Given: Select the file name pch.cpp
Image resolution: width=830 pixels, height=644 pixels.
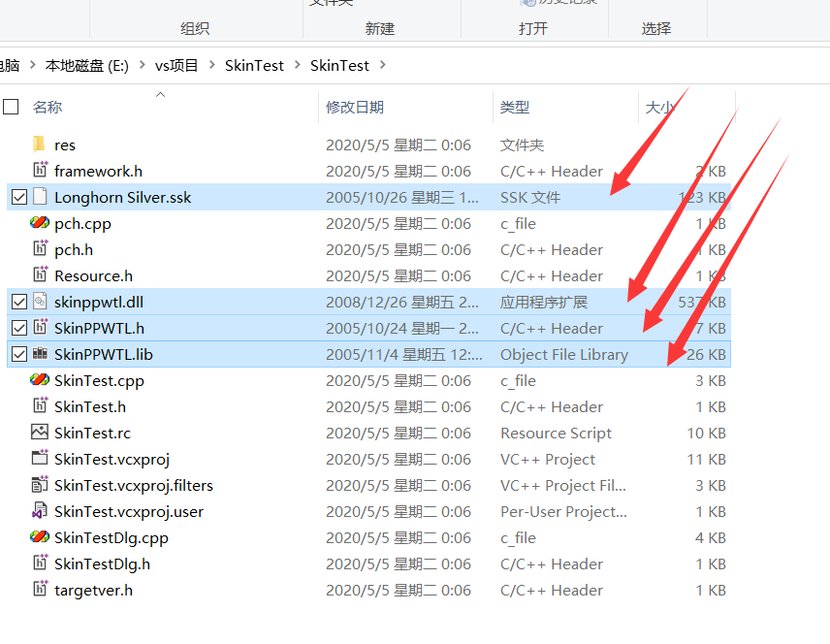Looking at the screenshot, I should point(82,224).
